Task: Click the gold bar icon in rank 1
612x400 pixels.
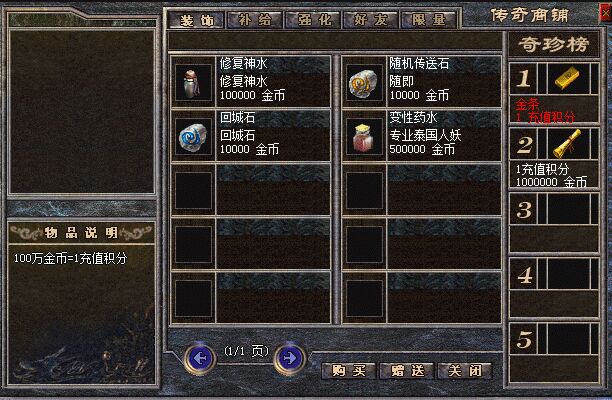Action: (x=568, y=78)
